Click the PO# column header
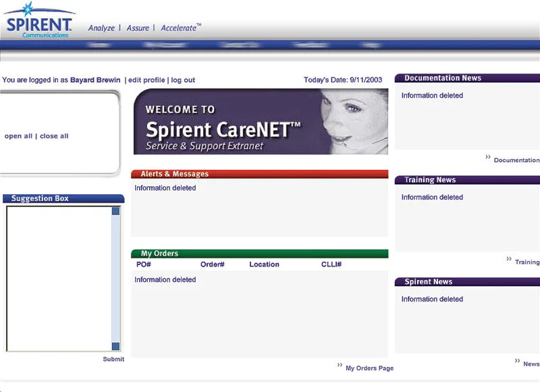 coord(144,264)
